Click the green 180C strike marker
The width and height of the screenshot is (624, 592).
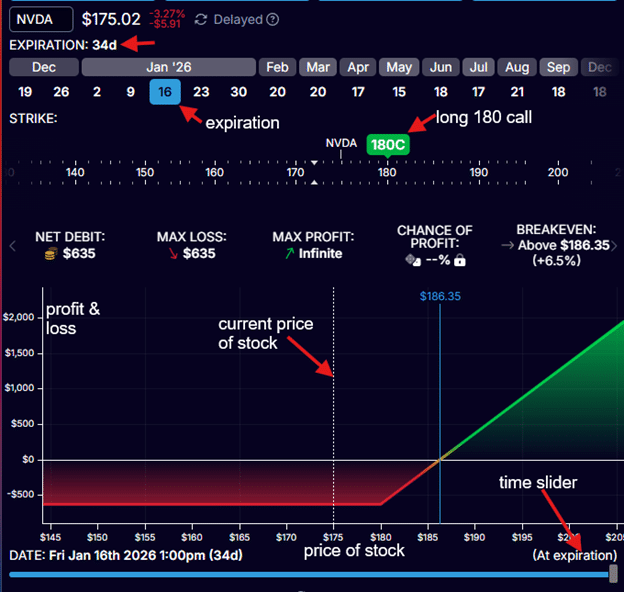point(388,144)
